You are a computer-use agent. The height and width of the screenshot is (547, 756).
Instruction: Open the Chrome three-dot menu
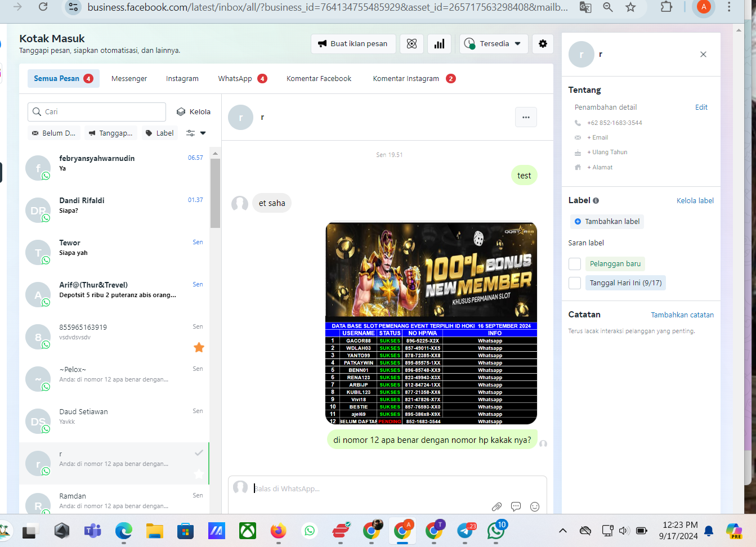[x=729, y=7]
